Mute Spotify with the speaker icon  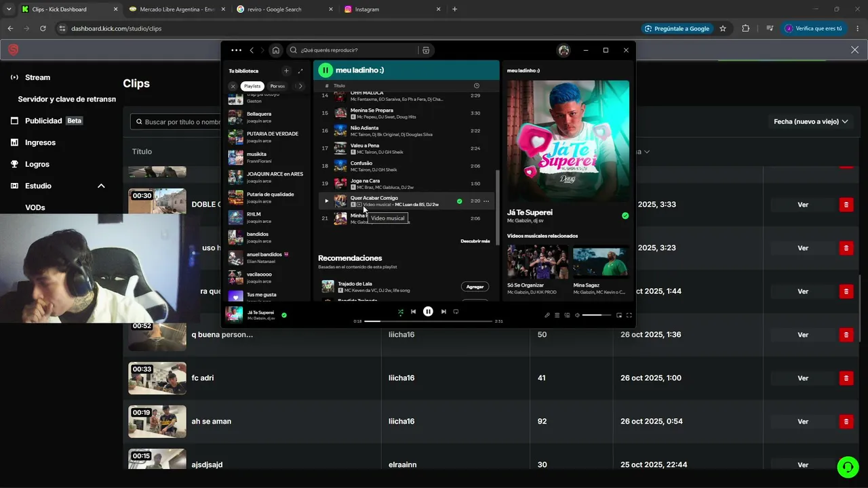577,315
